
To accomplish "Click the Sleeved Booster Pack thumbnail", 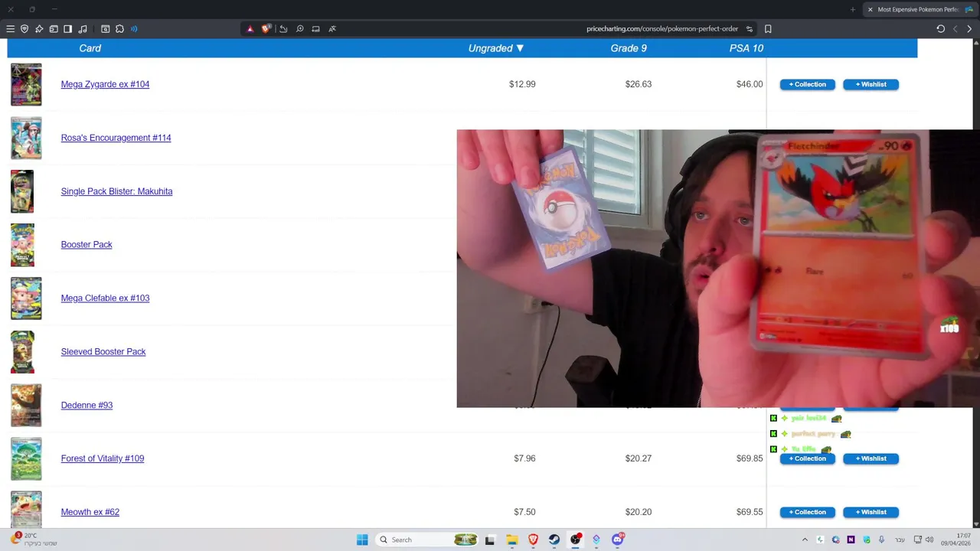I will [x=22, y=352].
